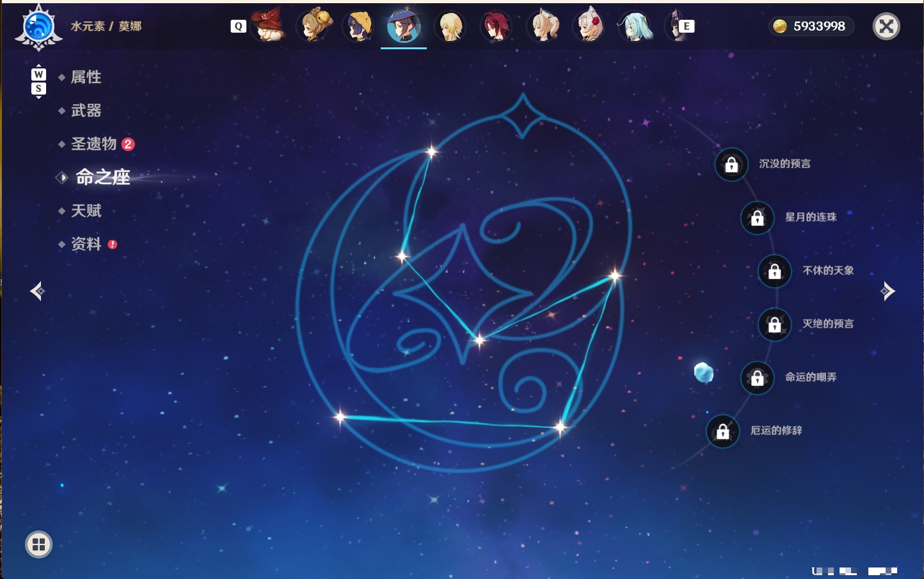Select the brown-haired avatar with golden bell
The height and width of the screenshot is (579, 924).
coord(314,26)
